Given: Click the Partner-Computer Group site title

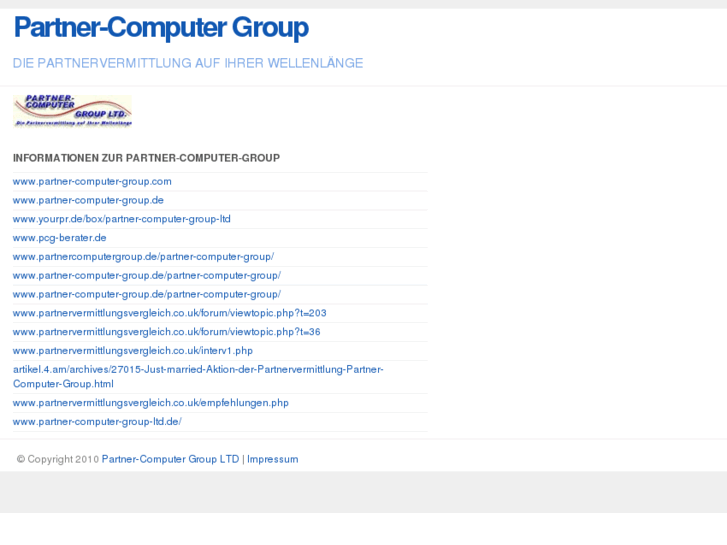Looking at the screenshot, I should pyautogui.click(x=161, y=28).
